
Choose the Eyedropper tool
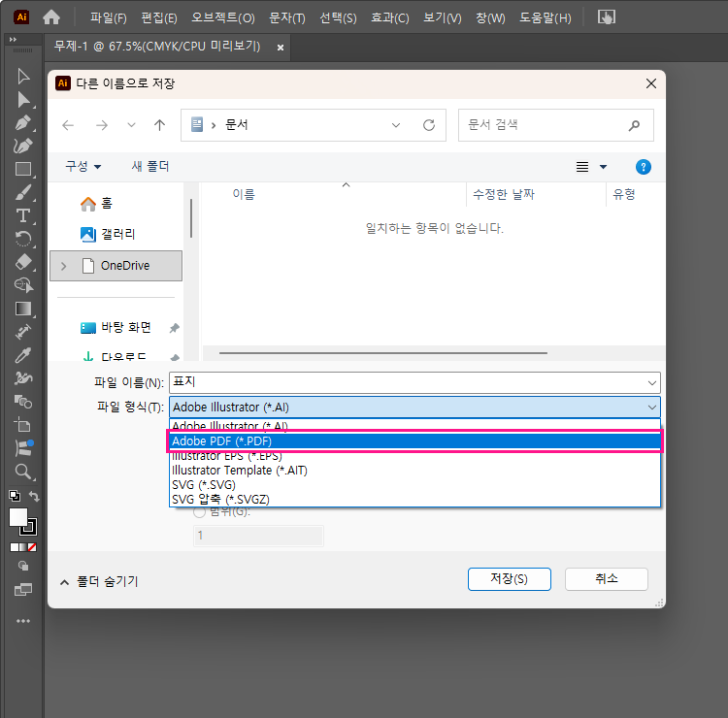(23, 355)
